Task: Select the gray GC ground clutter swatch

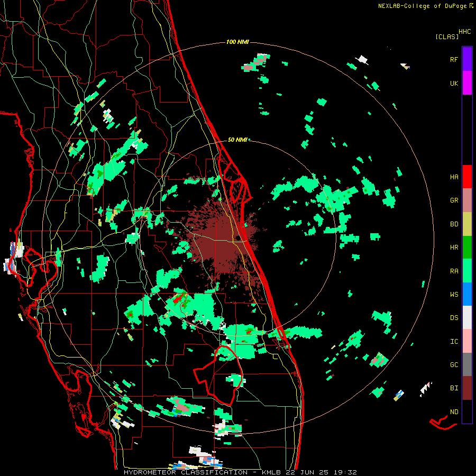Action: point(467,364)
